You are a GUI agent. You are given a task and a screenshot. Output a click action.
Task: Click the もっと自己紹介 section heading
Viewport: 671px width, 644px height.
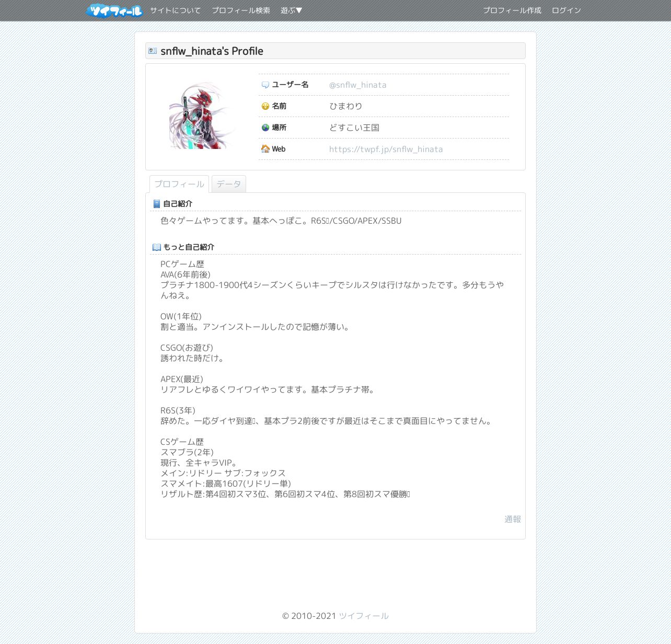pos(189,247)
